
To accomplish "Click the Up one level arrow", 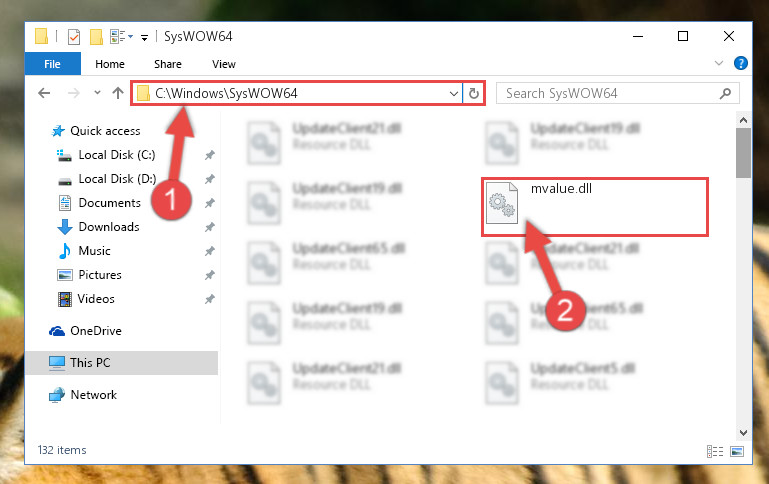I will (118, 93).
